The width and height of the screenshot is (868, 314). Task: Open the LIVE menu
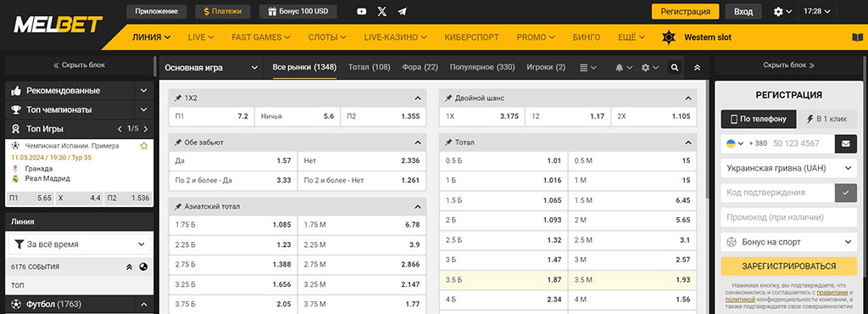(200, 37)
